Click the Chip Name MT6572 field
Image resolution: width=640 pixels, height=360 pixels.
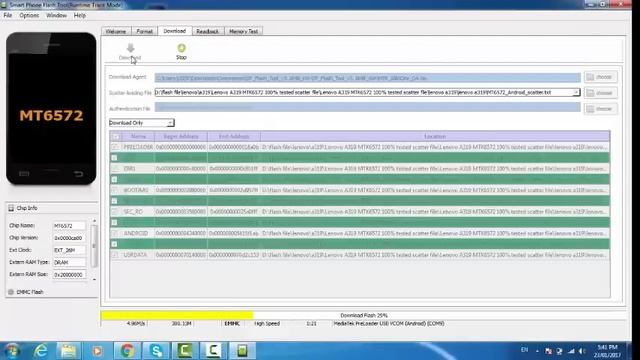69,226
